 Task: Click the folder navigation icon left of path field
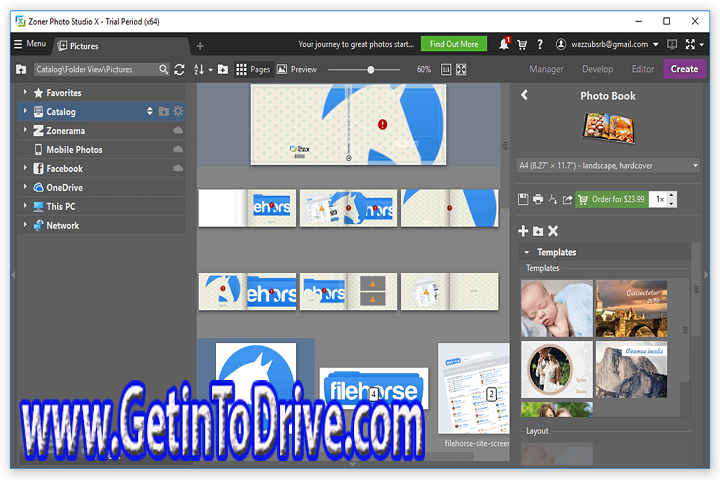(21, 69)
